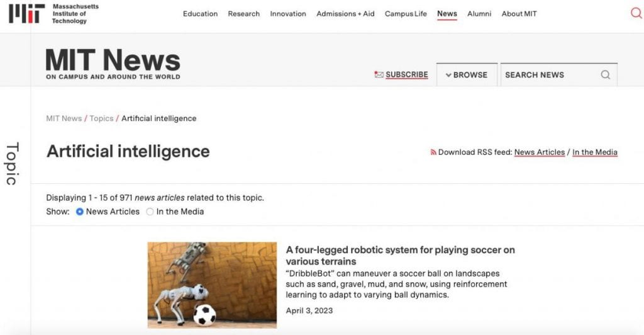Open the In the Media RSS link

click(x=595, y=152)
